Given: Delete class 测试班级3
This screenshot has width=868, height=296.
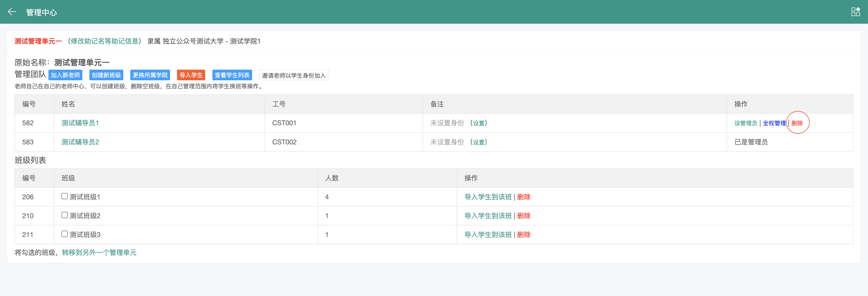Looking at the screenshot, I should tap(524, 234).
